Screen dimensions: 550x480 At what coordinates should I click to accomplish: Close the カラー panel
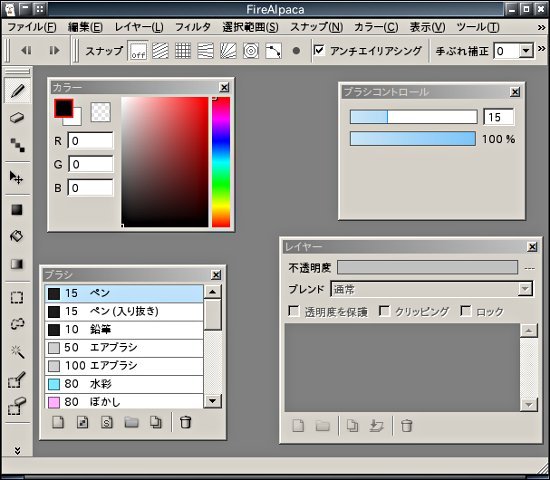click(x=224, y=87)
